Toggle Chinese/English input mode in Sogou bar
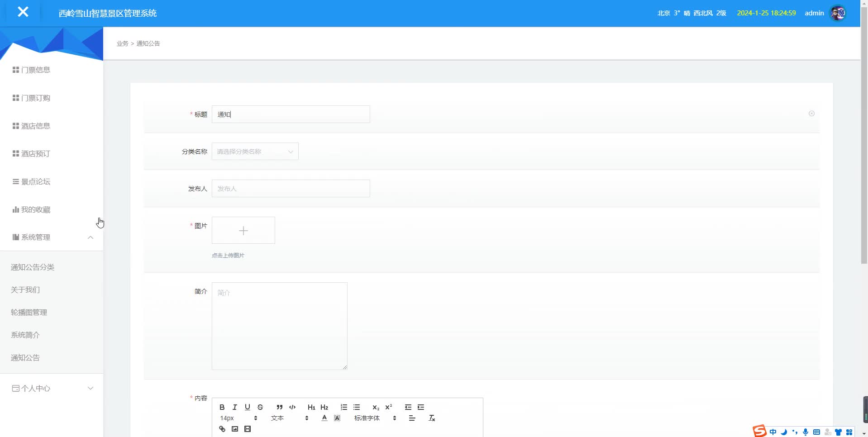Image resolution: width=868 pixels, height=437 pixels. (x=773, y=432)
